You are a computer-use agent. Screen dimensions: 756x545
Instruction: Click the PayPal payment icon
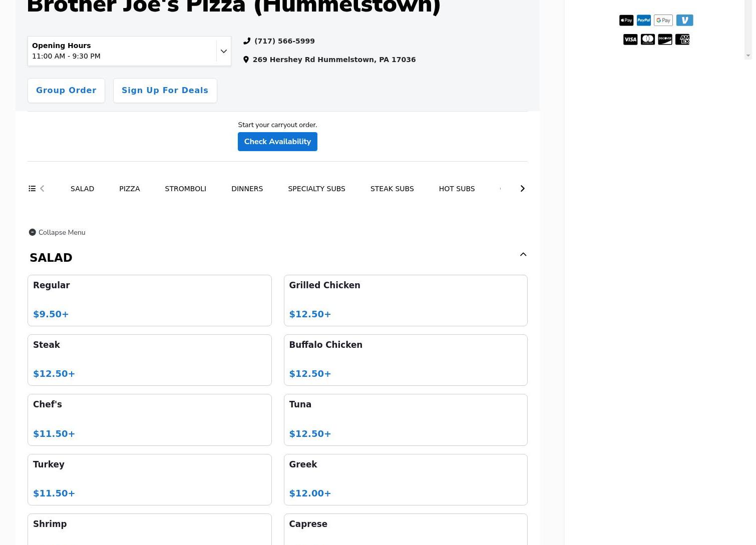point(644,20)
